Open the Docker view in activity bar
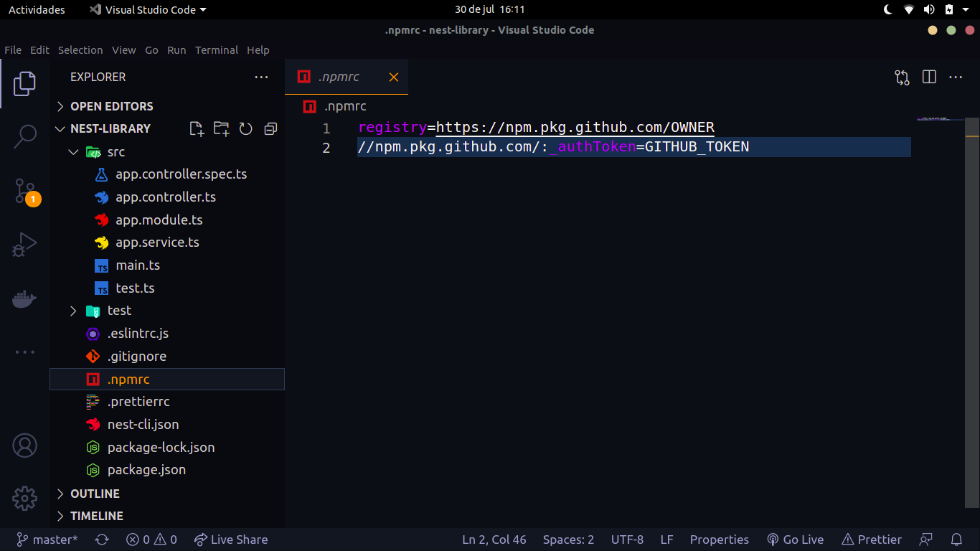Screen dimensions: 980x551 coord(24,299)
